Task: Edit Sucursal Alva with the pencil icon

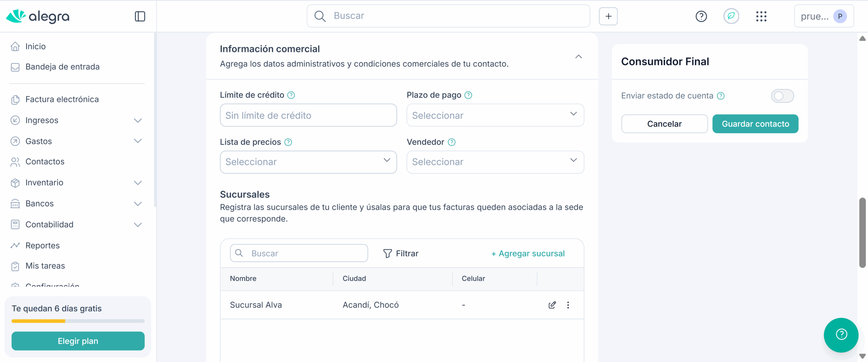Action: click(552, 305)
